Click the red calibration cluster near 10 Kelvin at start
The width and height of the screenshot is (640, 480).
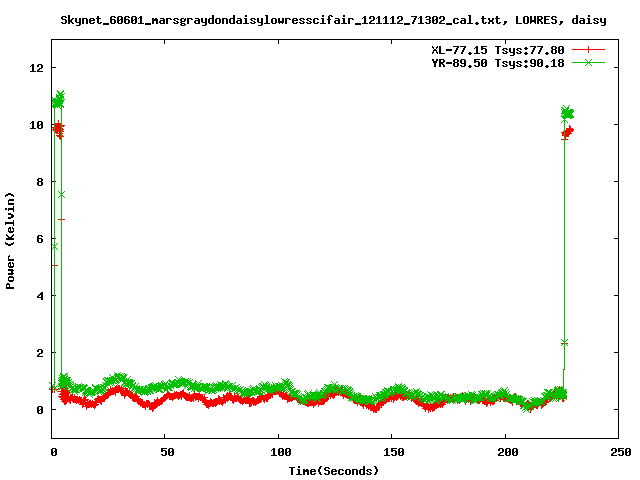(58, 130)
